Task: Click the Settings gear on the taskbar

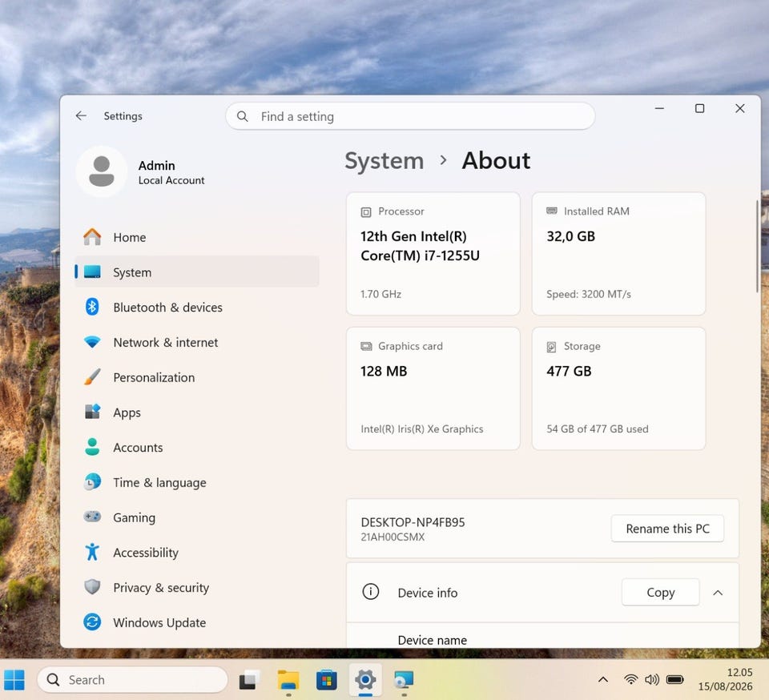Action: point(365,679)
